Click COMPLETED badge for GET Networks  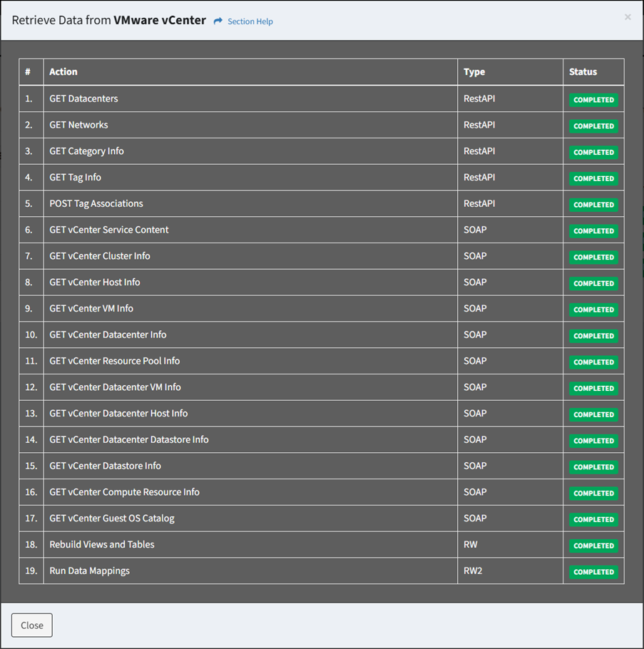pos(593,126)
